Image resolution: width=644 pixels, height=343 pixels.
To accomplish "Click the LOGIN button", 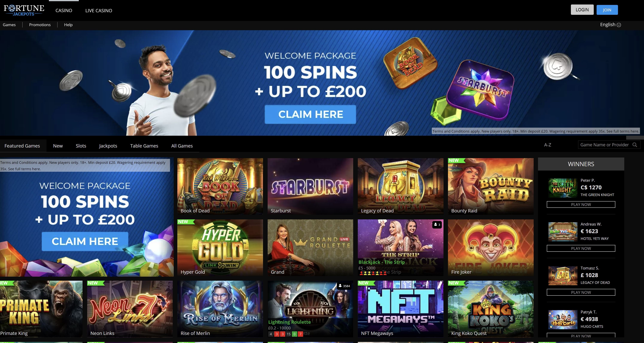I will click(x=582, y=10).
